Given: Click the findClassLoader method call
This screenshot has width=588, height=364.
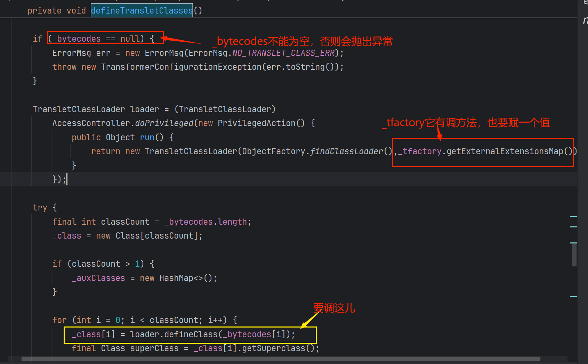Looking at the screenshot, I should pyautogui.click(x=346, y=151).
